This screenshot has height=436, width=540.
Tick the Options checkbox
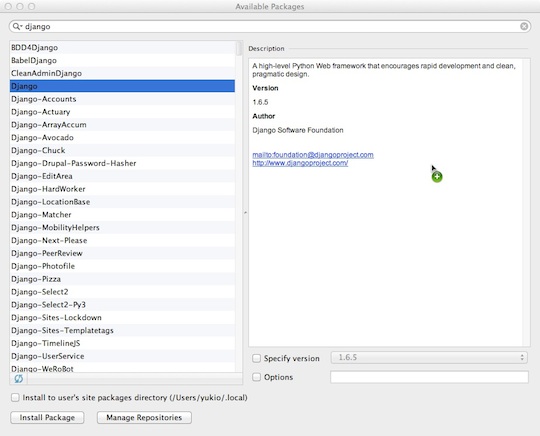point(257,377)
